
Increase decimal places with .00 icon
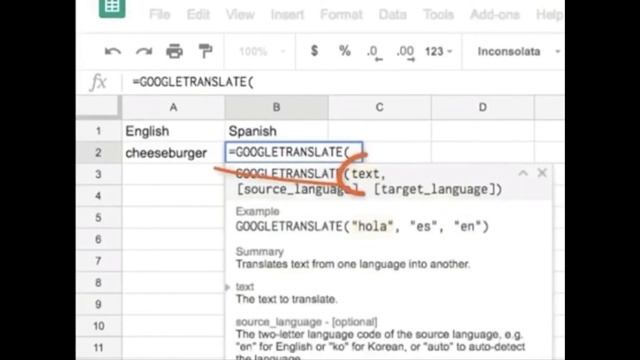pyautogui.click(x=405, y=52)
